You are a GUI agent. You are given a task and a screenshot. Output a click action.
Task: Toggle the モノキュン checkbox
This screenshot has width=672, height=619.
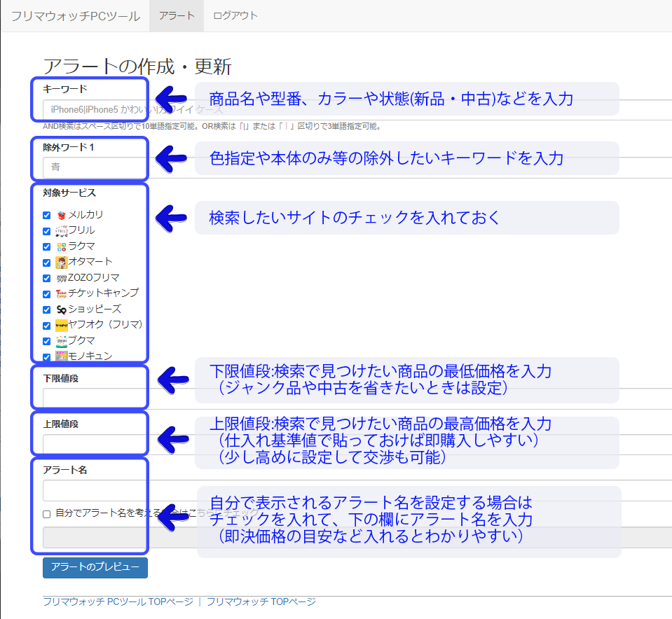point(47,357)
